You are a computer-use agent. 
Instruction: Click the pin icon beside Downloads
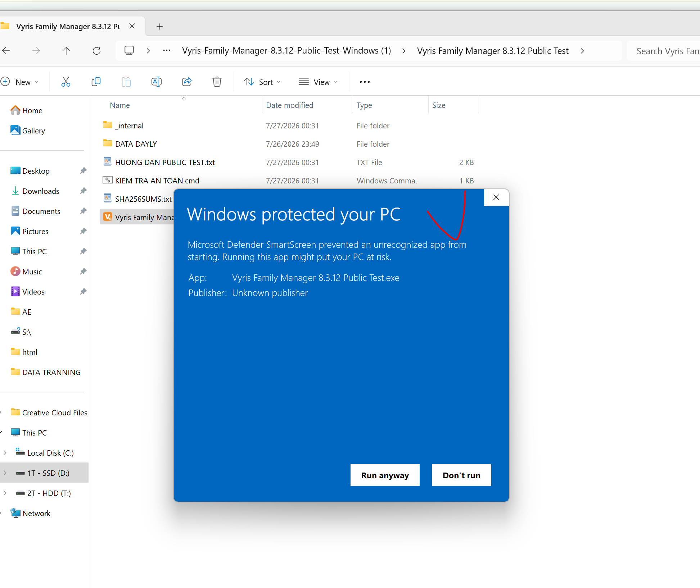83,191
